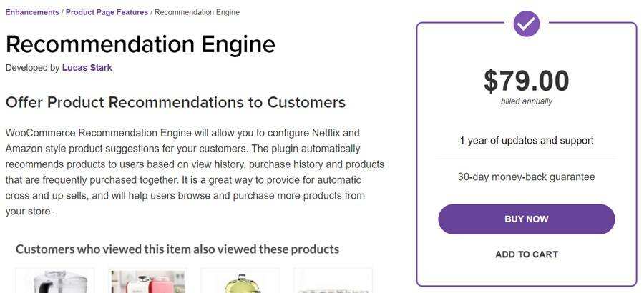
Task: Click the Recommendation Engine breadcrumb text
Action: pos(197,12)
